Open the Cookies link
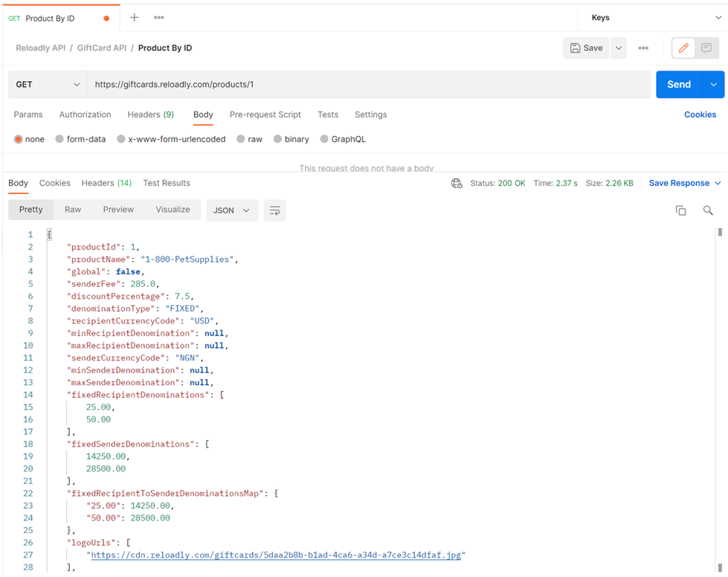This screenshot has width=728, height=577. (700, 115)
